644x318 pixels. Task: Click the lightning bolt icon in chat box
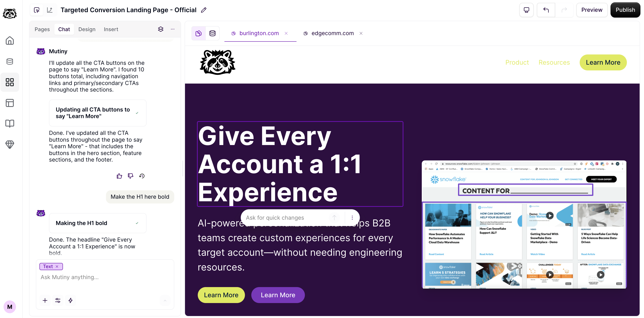pyautogui.click(x=70, y=300)
